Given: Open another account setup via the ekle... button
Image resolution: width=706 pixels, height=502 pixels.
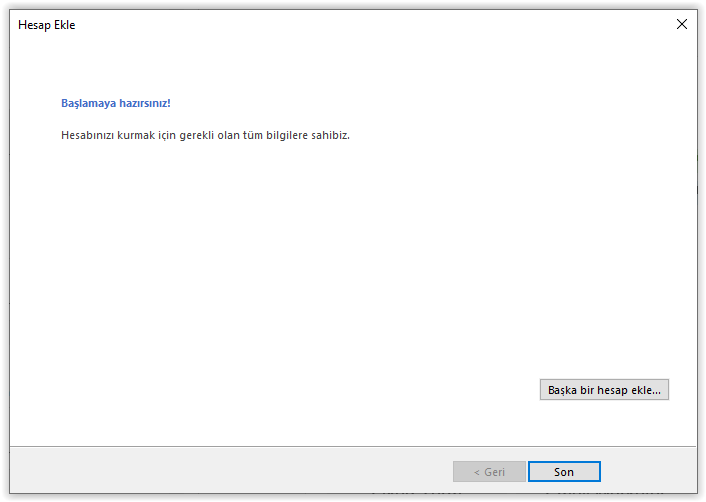Looking at the screenshot, I should pos(604,389).
